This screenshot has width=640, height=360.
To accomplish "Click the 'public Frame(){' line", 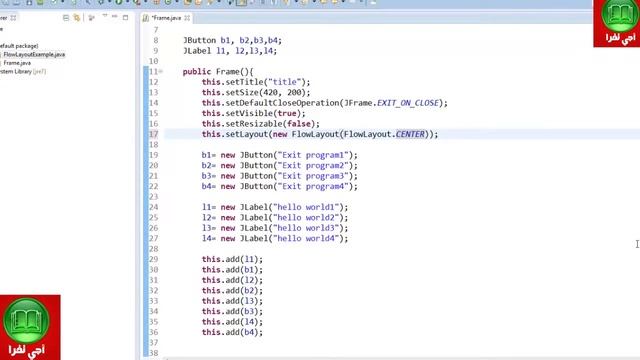I will click(x=218, y=72).
